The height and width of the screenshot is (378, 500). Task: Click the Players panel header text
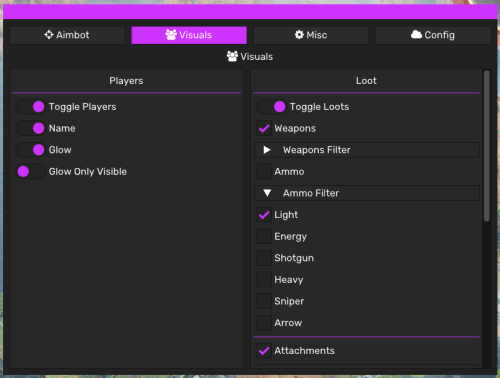pos(126,81)
